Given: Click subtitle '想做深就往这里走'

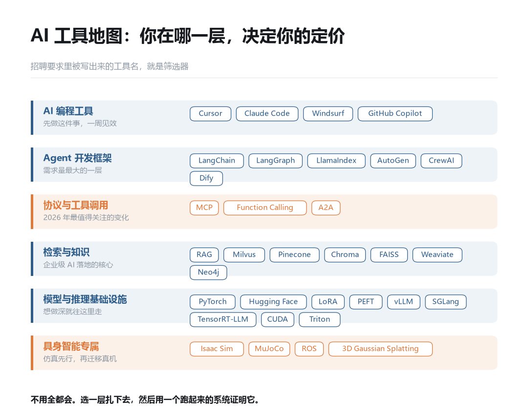Looking at the screenshot, I should [72, 312].
